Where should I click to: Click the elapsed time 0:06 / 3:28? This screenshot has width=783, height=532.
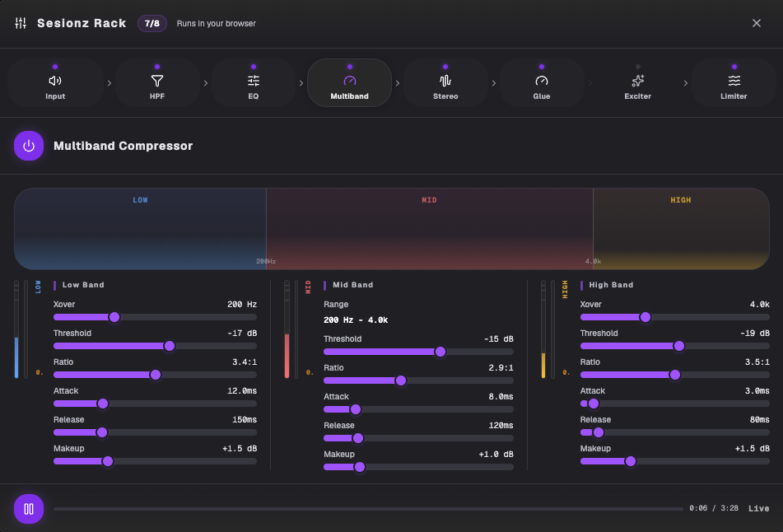click(714, 508)
